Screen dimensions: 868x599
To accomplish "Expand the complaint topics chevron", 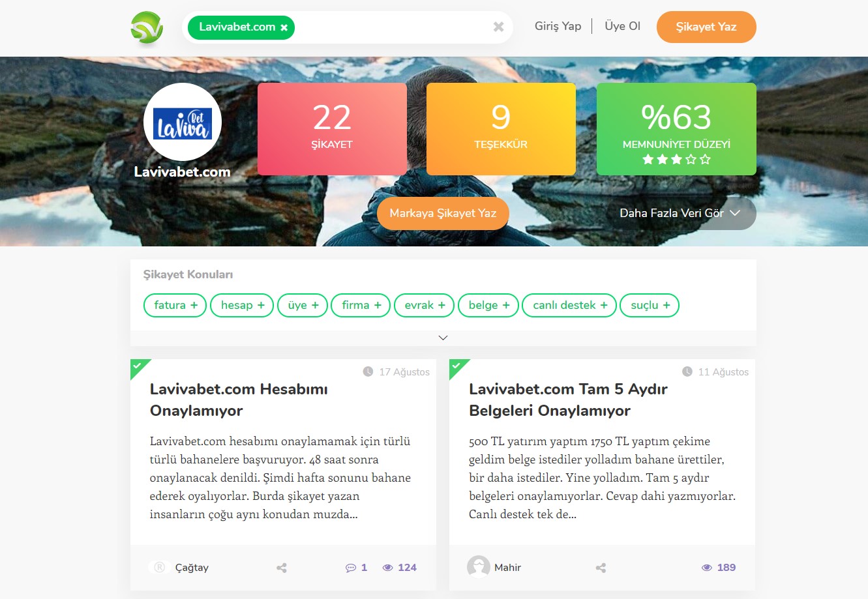I will pyautogui.click(x=443, y=338).
